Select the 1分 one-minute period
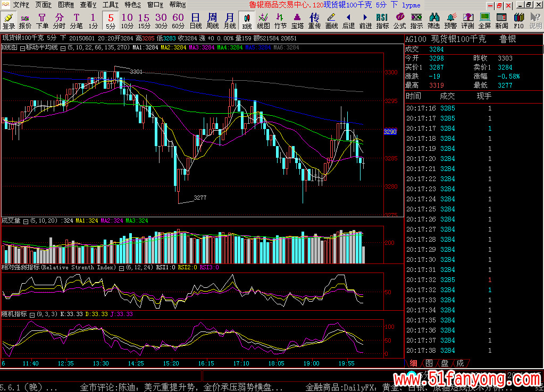The image size is (544, 392). [x=93, y=21]
